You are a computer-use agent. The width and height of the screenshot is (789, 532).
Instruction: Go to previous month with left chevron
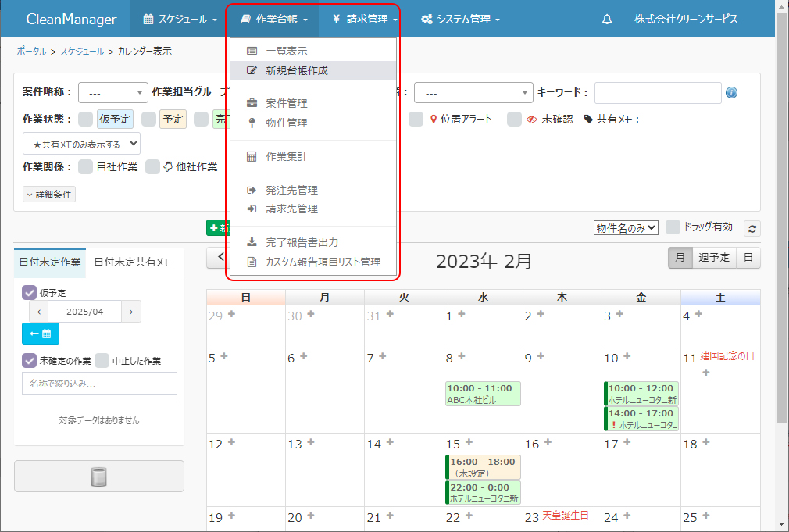[221, 257]
